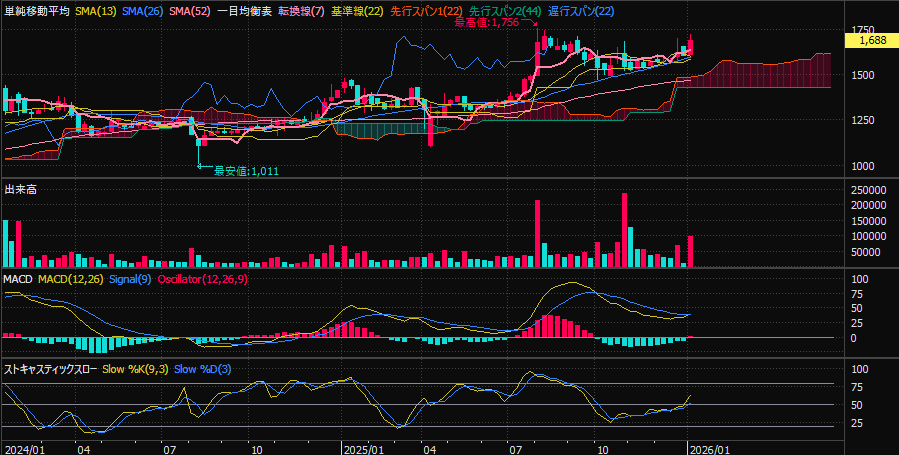
Task: Click the SMA(13) legend label
Action: (x=96, y=9)
